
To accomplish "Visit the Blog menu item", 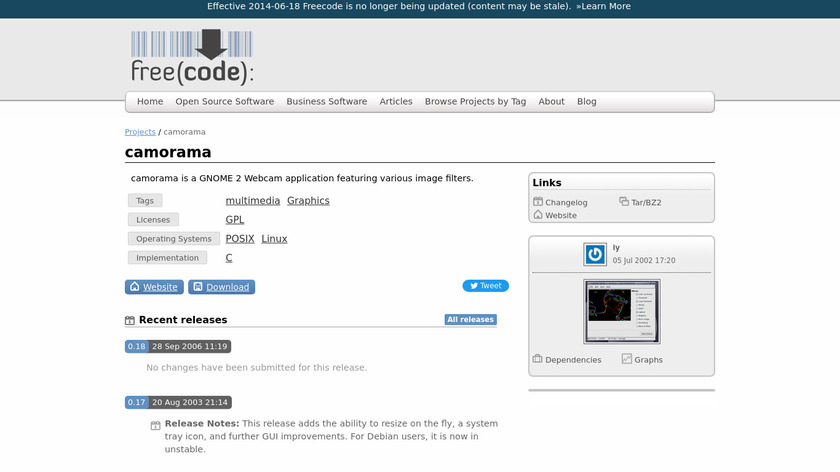I will [587, 101].
